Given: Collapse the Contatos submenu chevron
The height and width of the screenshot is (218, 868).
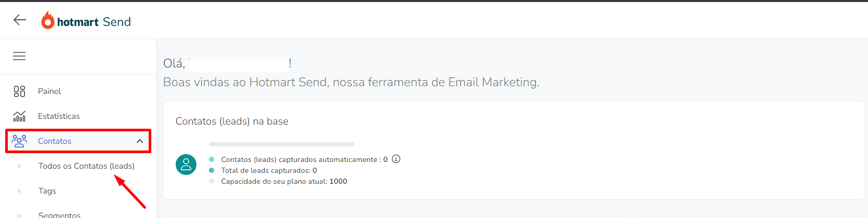Looking at the screenshot, I should click(140, 141).
